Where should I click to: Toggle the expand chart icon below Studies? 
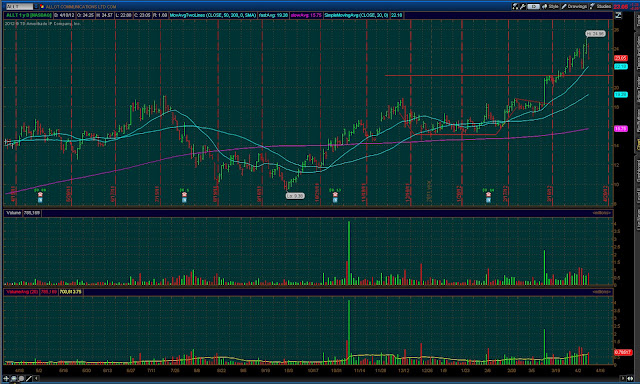tap(618, 15)
